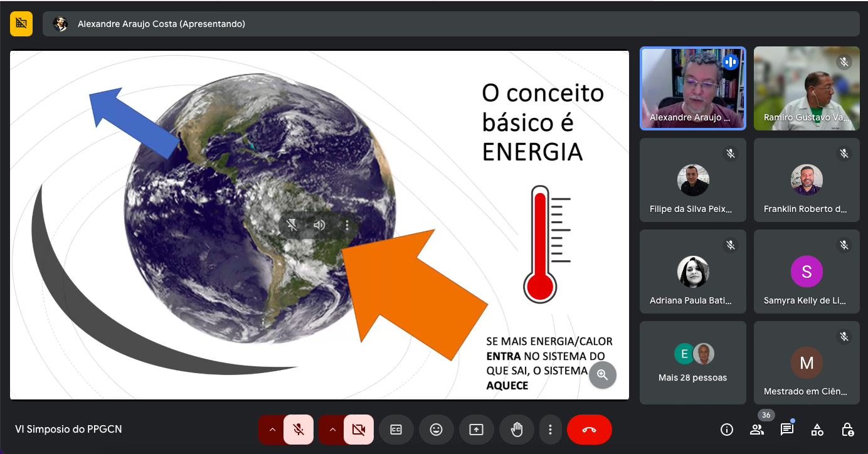This screenshot has height=454, width=868.
Task: Click Alexandre Araujo Costa (Apresentando) label
Action: [161, 24]
